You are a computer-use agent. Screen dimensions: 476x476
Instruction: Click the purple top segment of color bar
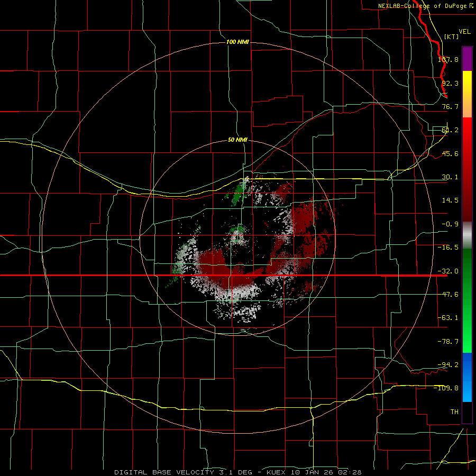pyautogui.click(x=467, y=59)
